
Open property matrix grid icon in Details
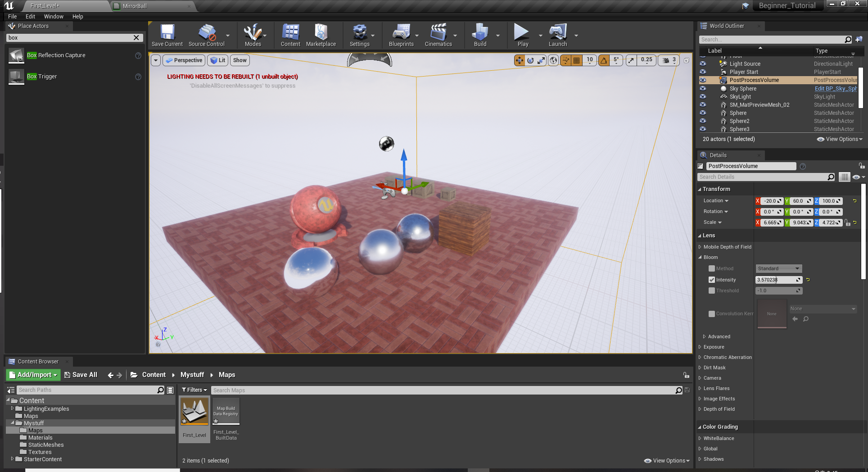[844, 177]
